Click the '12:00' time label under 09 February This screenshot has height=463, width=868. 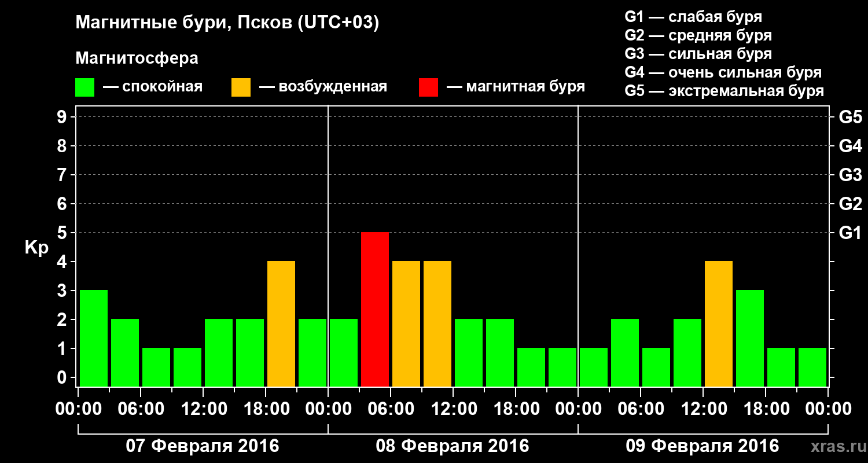pos(703,409)
